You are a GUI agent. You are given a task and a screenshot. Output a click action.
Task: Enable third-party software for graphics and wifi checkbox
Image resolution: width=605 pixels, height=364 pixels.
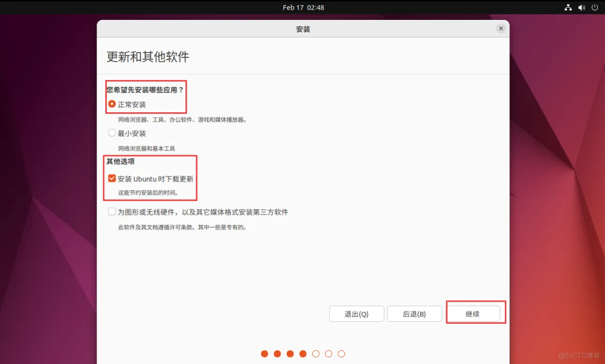(112, 211)
